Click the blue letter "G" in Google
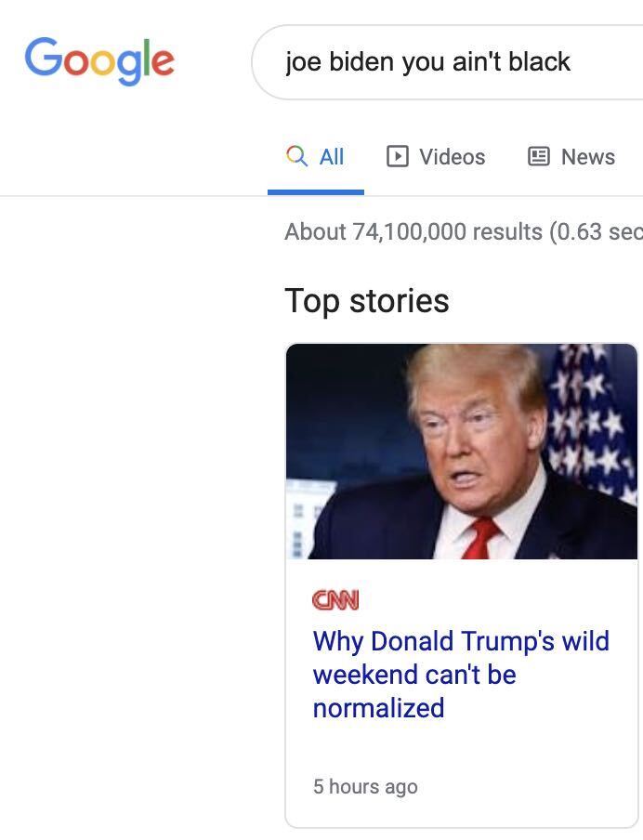 click(x=43, y=58)
